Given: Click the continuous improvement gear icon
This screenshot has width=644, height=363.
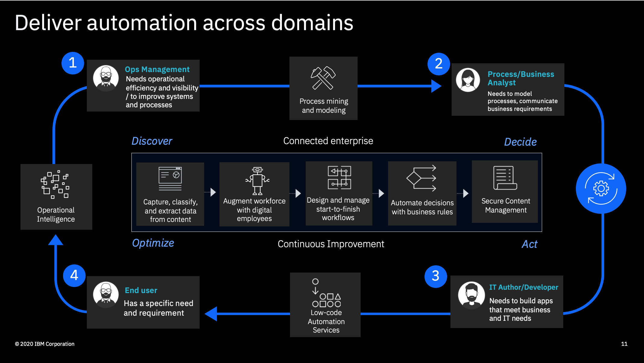Looking at the screenshot, I should click(601, 188).
